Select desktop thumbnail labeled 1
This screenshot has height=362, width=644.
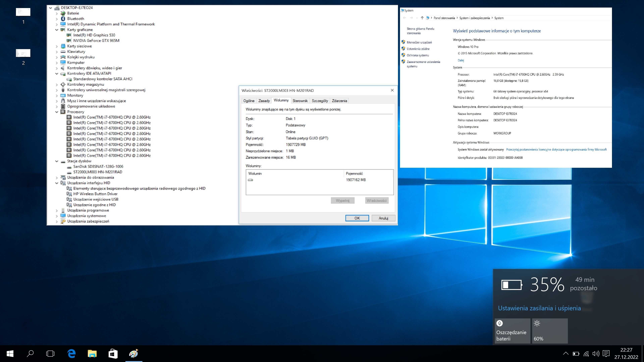point(23,12)
